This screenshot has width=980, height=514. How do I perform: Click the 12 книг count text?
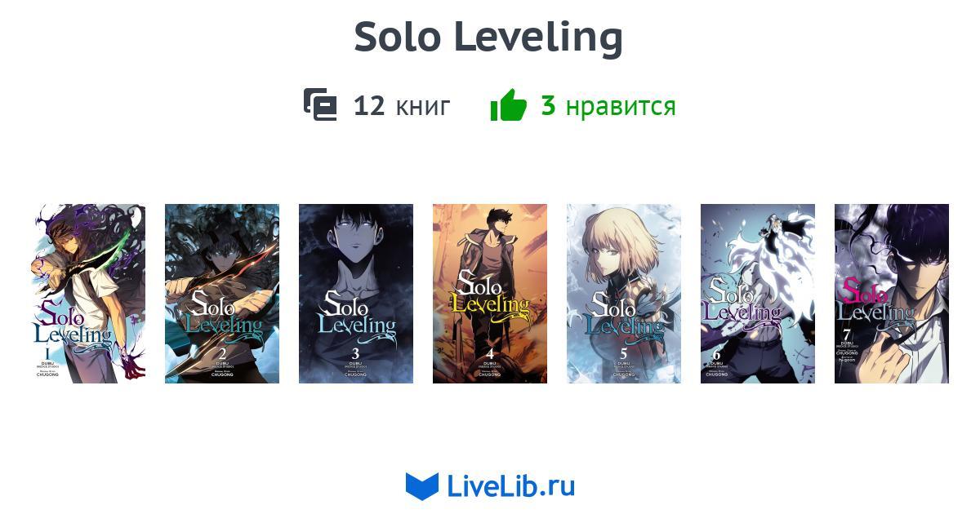402,106
